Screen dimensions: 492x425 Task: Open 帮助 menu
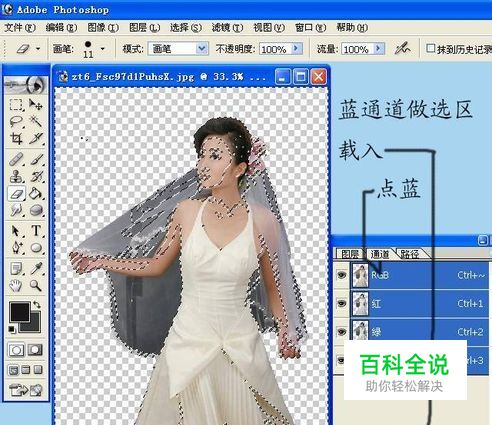352,27
